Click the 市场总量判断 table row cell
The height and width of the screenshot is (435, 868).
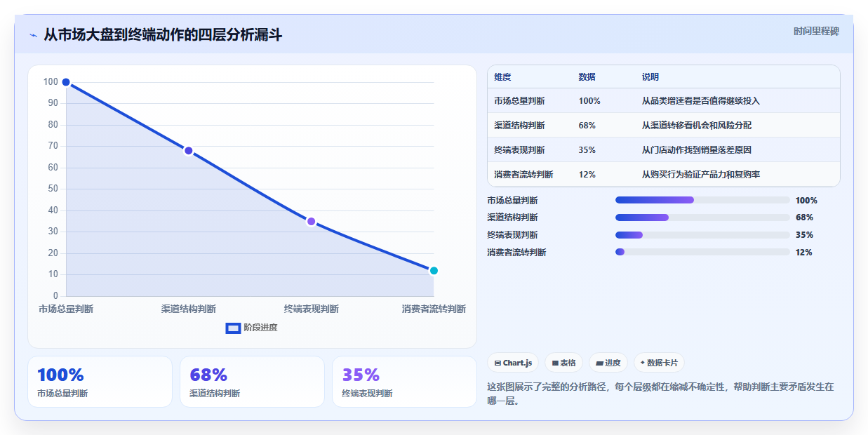pyautogui.click(x=519, y=101)
